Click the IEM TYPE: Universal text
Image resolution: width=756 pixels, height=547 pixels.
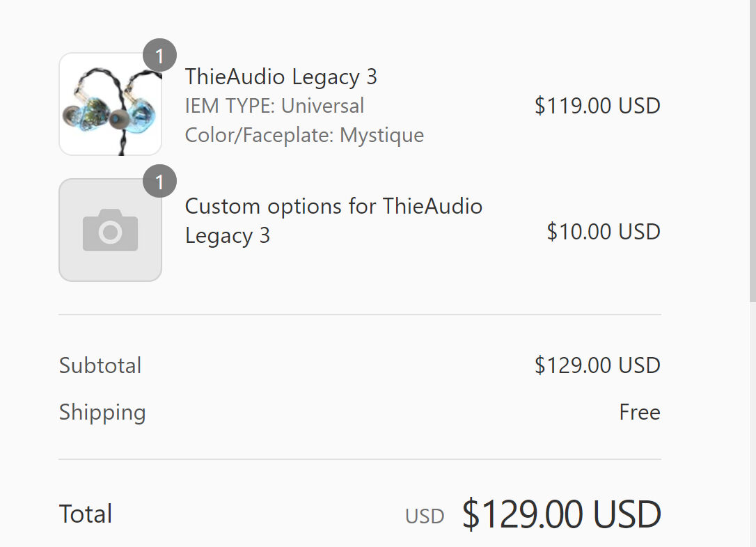(275, 106)
